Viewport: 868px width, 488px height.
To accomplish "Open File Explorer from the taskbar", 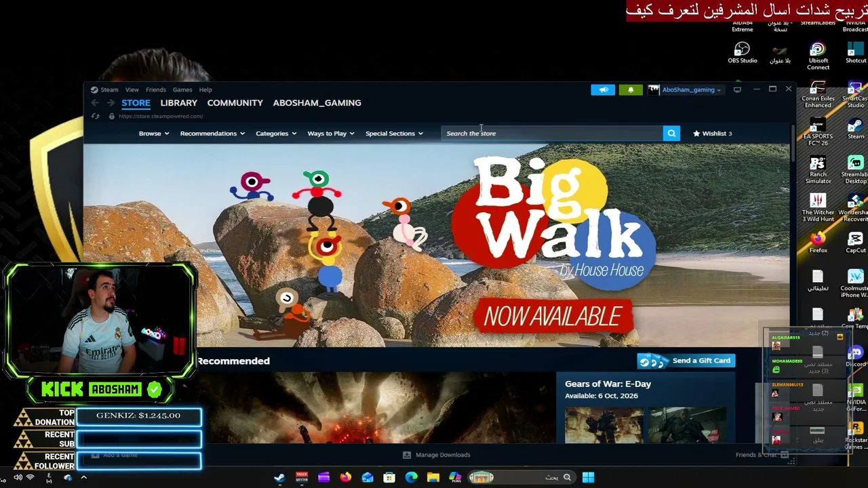I will tap(433, 477).
